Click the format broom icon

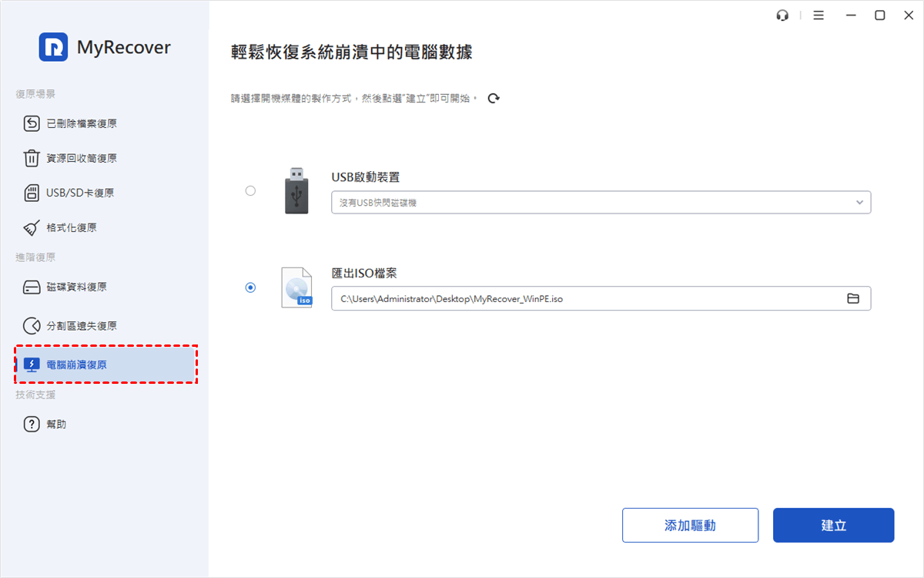[32, 227]
